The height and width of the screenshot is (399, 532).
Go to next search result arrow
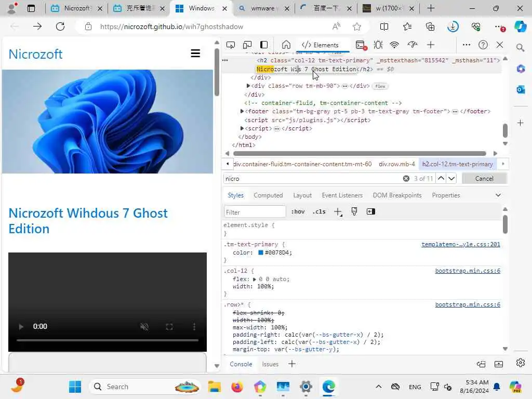click(x=451, y=179)
